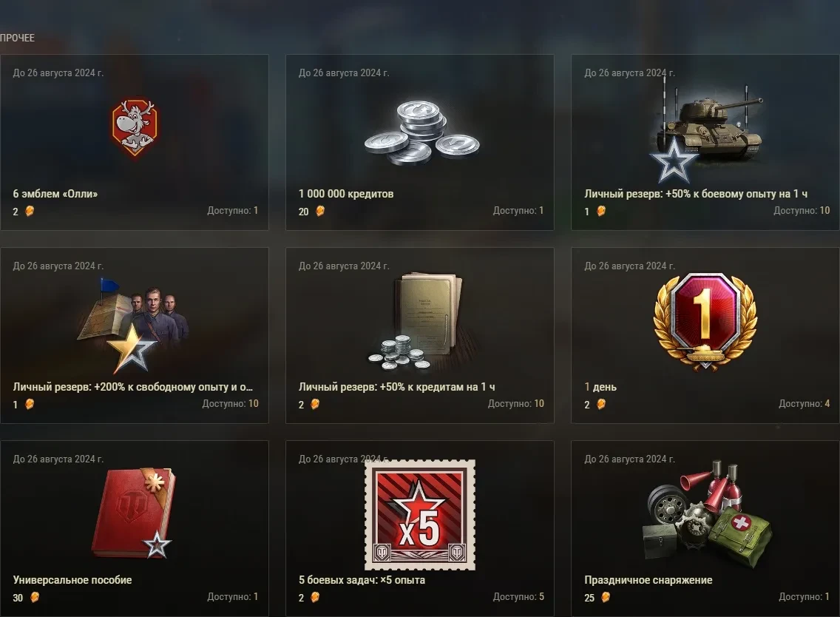Click the 'ПРОЧЕЕ' section header
Image resolution: width=840 pixels, height=617 pixels.
(x=18, y=38)
